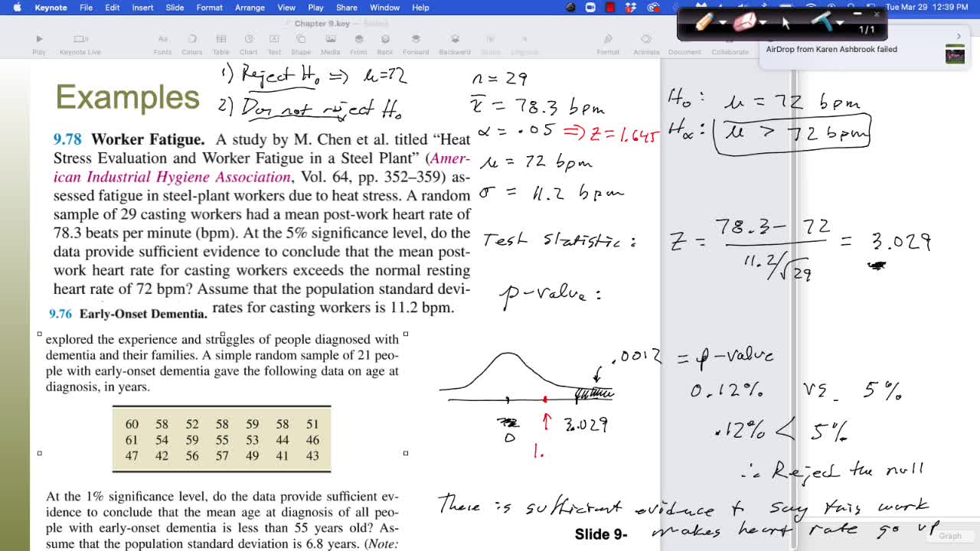Image resolution: width=980 pixels, height=551 pixels.
Task: Expand the eraser tool options arrow
Action: tap(763, 23)
